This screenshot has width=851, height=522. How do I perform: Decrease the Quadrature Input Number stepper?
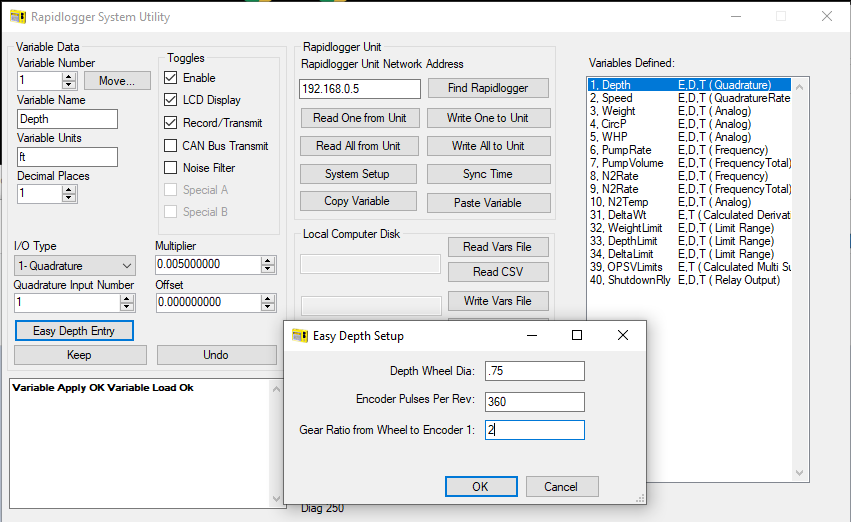(126, 307)
